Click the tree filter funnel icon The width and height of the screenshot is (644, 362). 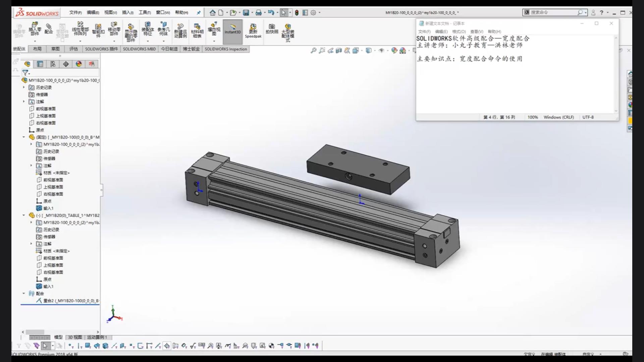coord(25,72)
